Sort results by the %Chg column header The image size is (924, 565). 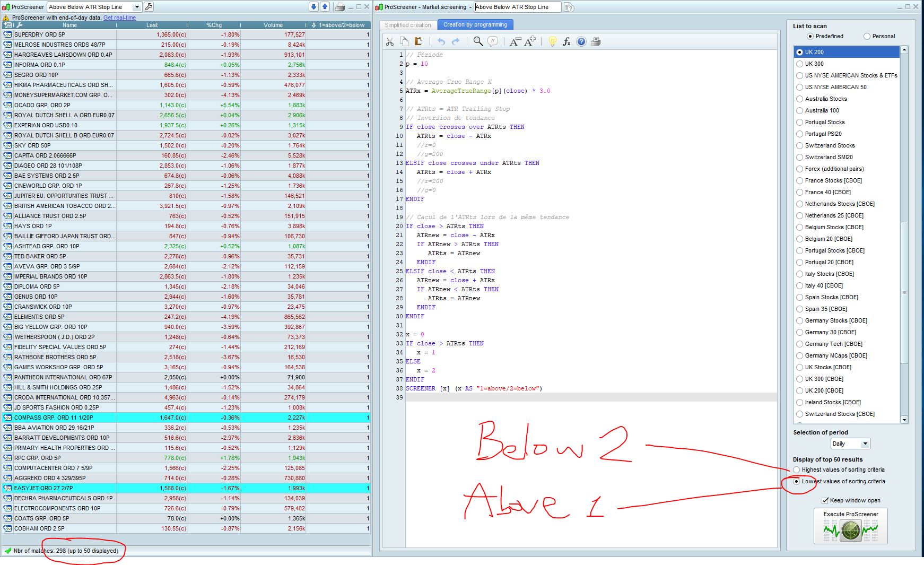214,25
